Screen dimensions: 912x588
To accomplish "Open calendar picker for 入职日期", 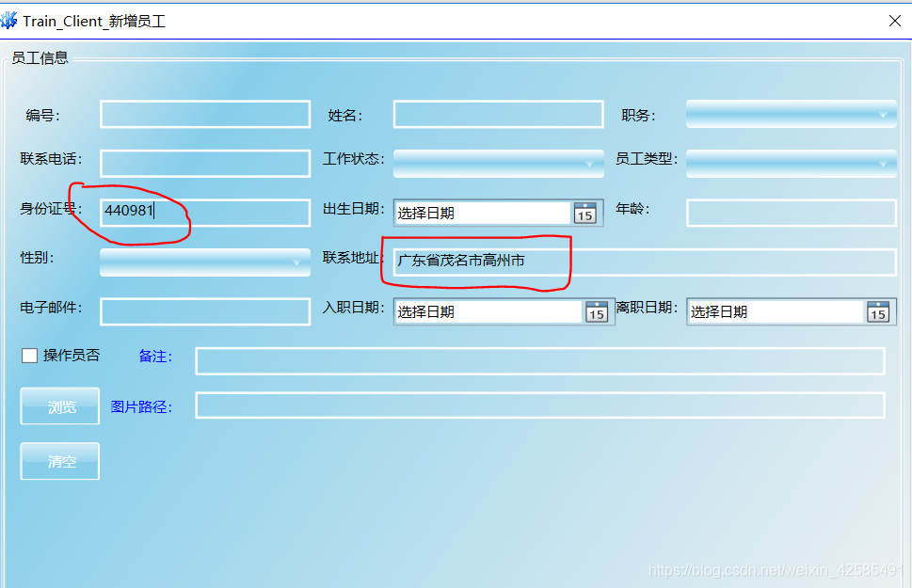I will (597, 311).
